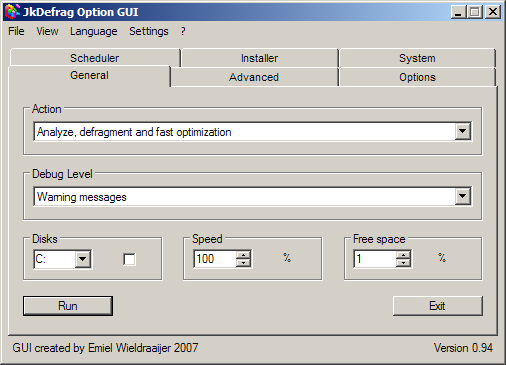The height and width of the screenshot is (365, 506).
Task: Expand the Action dropdown arrow
Action: pyautogui.click(x=463, y=131)
